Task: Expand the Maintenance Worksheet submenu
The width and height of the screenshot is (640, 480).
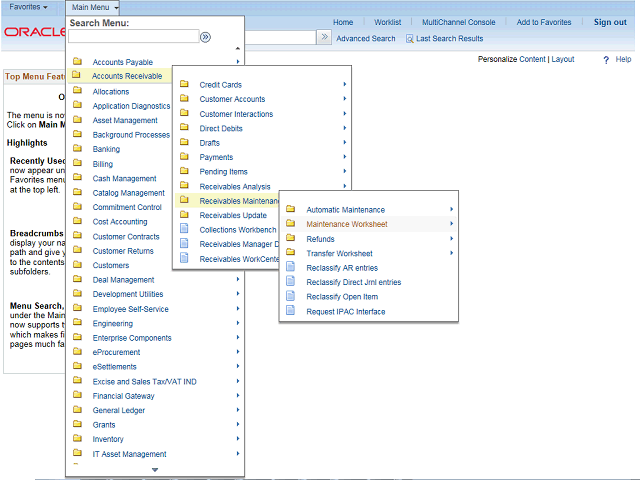Action: click(346, 224)
